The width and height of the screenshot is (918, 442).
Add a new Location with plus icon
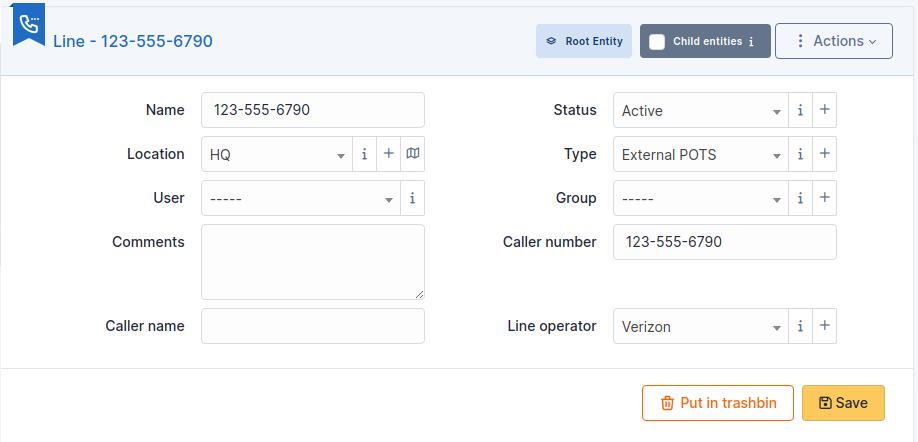(x=388, y=154)
